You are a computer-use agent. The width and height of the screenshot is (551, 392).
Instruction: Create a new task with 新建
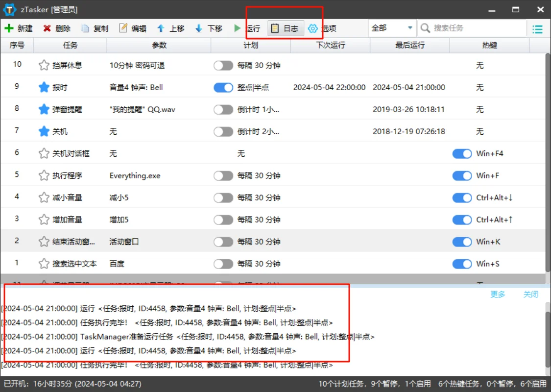22,28
